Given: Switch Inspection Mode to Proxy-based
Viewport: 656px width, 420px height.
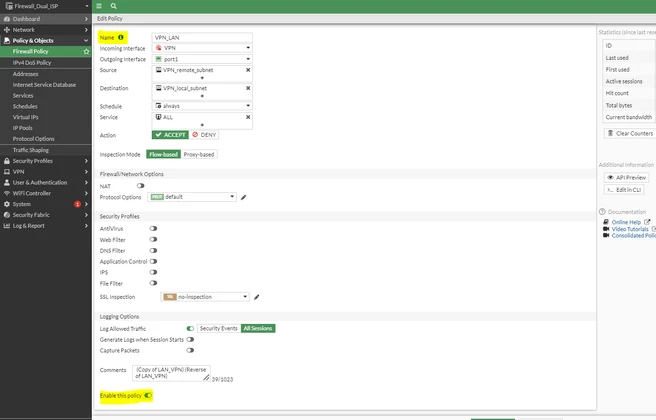Looking at the screenshot, I should pos(199,154).
